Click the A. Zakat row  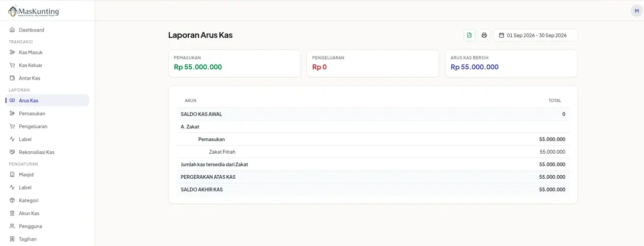(x=373, y=127)
